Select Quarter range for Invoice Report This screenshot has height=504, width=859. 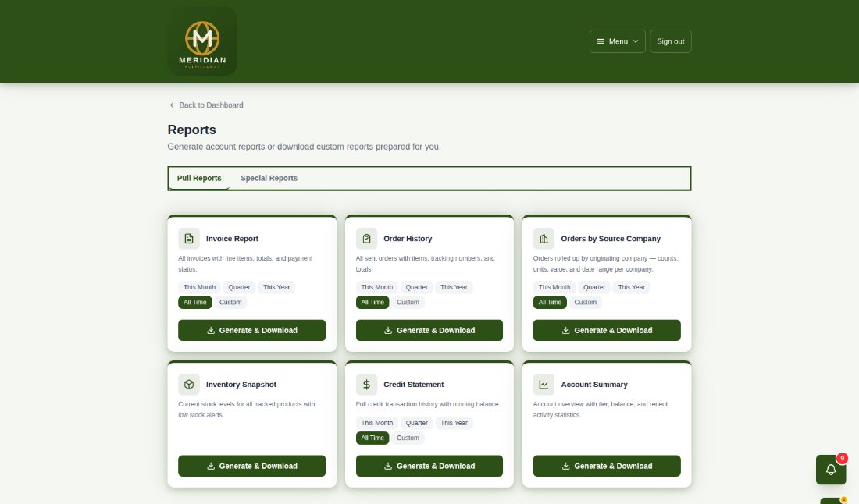pyautogui.click(x=239, y=287)
